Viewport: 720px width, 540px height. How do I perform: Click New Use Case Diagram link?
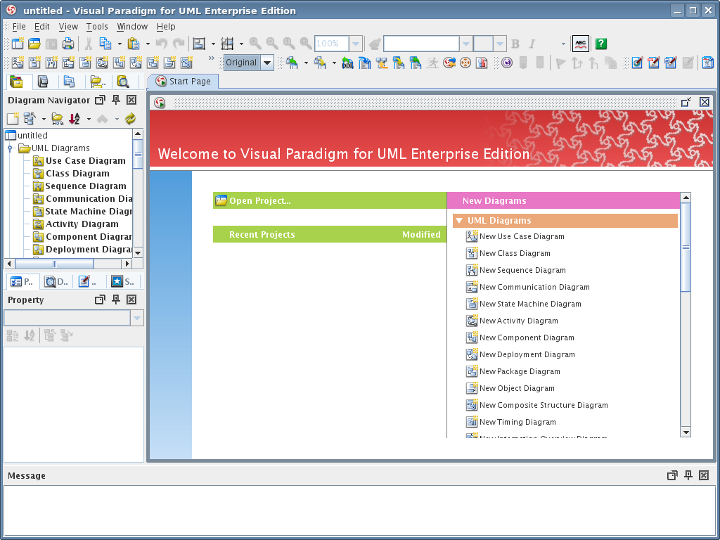(522, 236)
